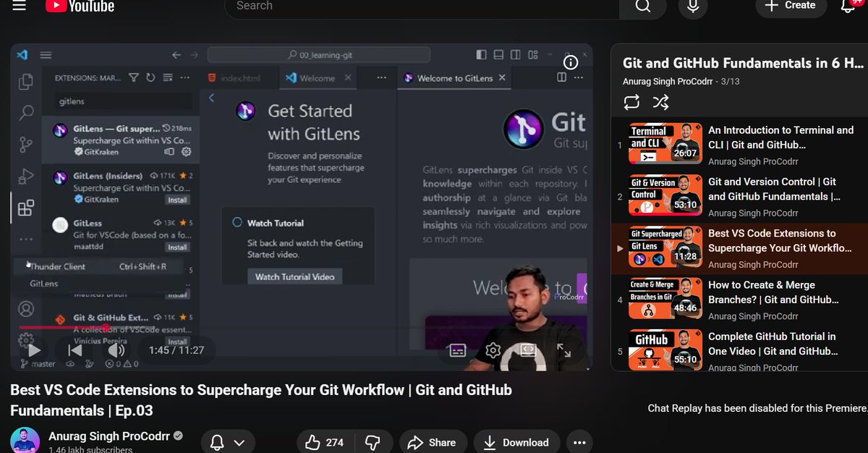Filter extensions with funnel icon

pyautogui.click(x=134, y=77)
